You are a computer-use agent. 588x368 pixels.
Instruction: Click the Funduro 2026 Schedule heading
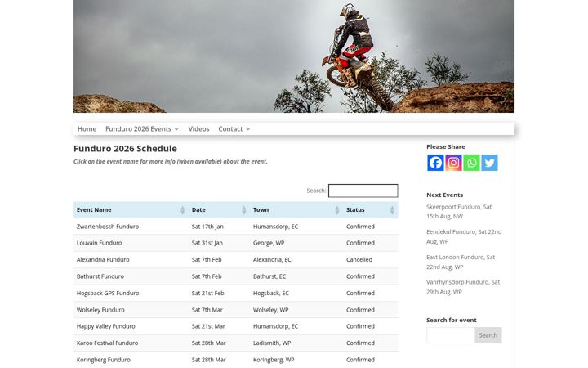coord(125,148)
